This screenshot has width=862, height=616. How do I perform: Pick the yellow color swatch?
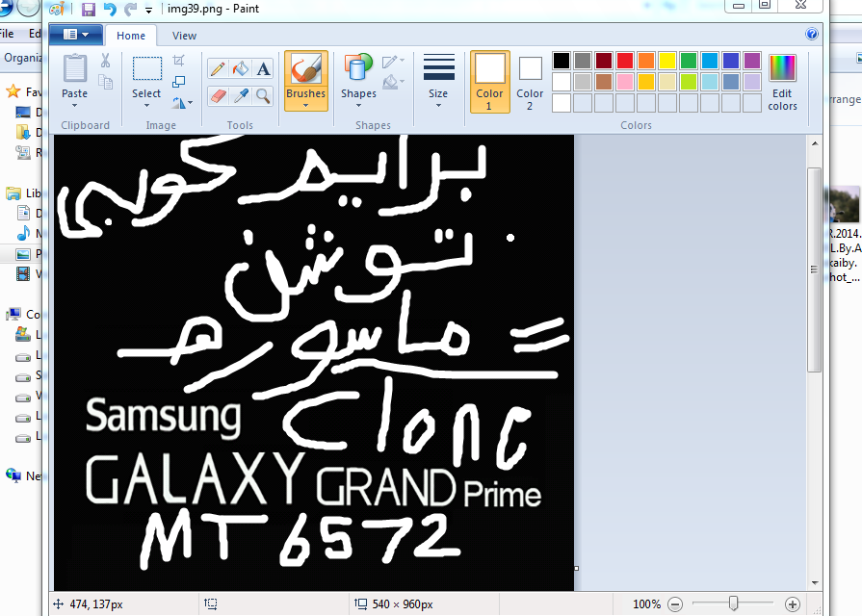[667, 61]
